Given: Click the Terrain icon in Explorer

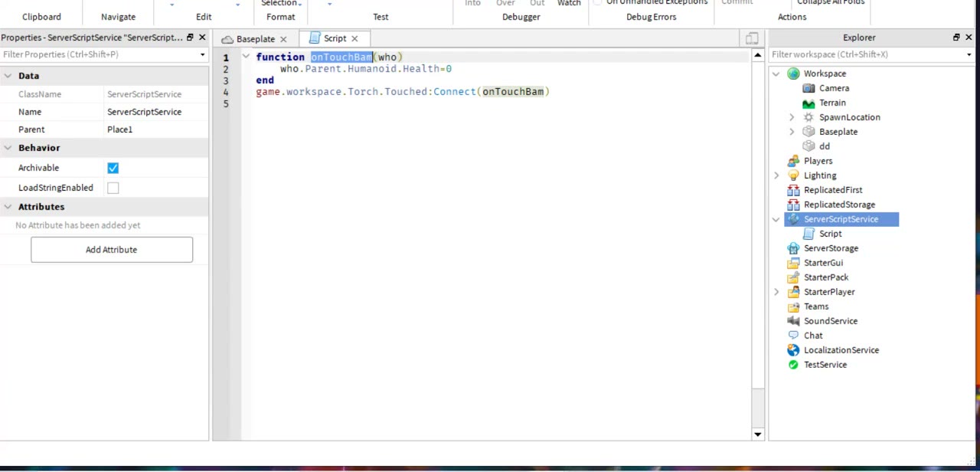Looking at the screenshot, I should point(808,103).
